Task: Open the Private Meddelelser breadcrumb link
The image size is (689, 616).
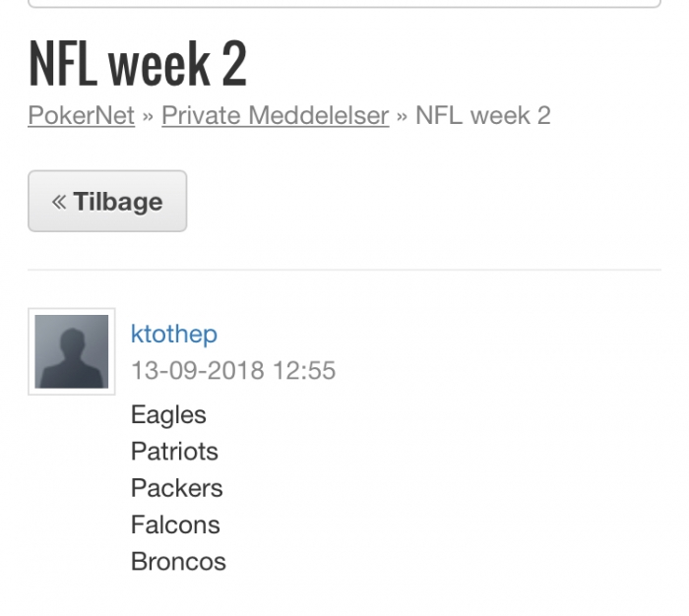Action: coord(275,115)
